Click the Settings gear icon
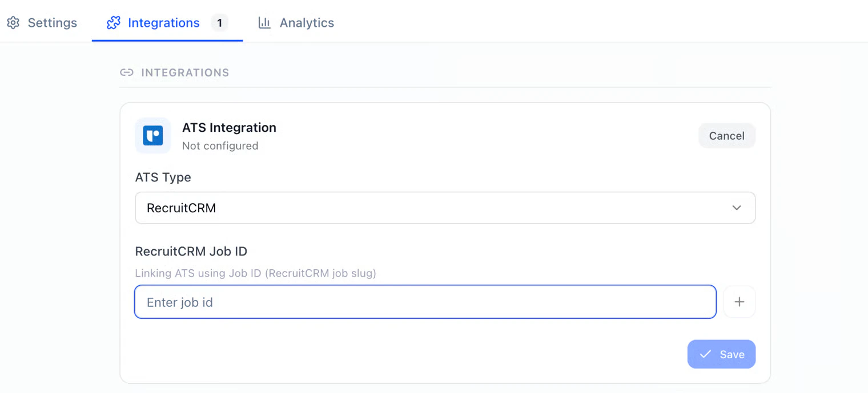The height and width of the screenshot is (393, 868). click(13, 23)
